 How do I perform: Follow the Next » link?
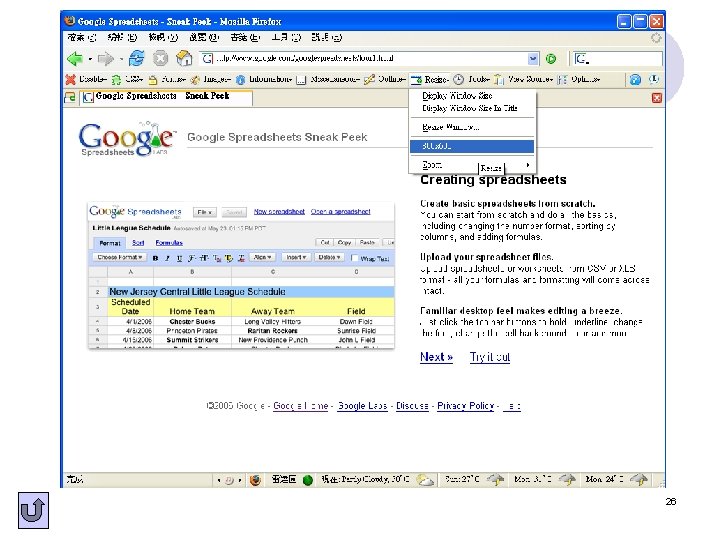pos(436,357)
